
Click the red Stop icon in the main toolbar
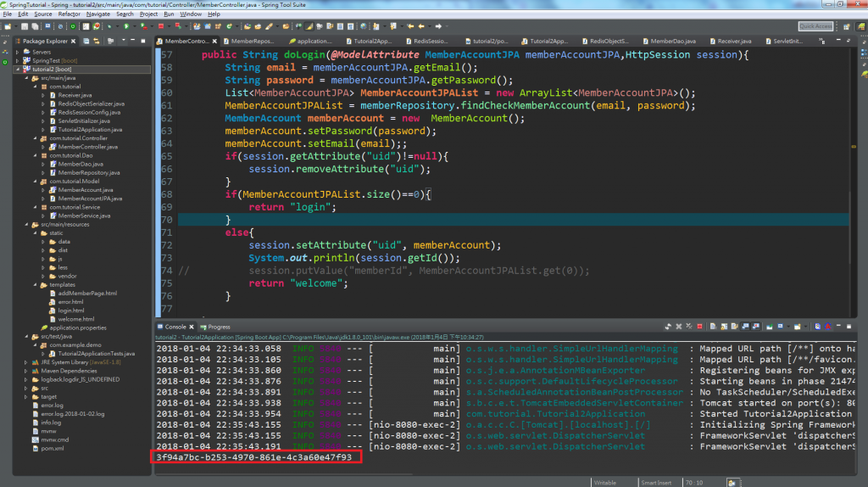coord(161,26)
